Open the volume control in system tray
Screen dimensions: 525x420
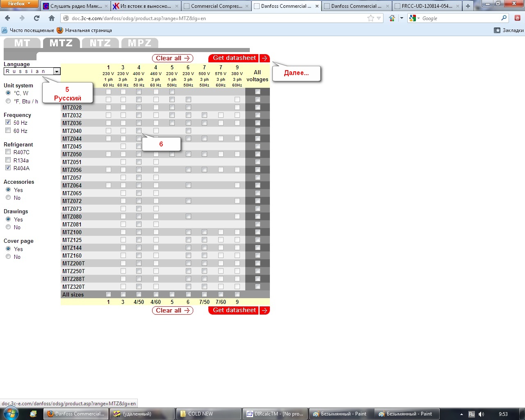coord(482,414)
